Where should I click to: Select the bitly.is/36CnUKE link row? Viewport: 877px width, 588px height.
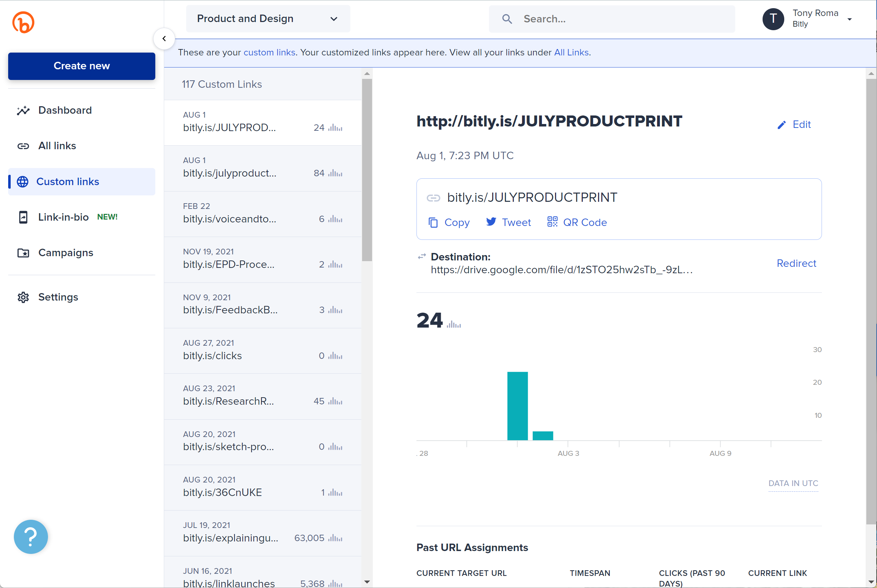click(x=263, y=488)
